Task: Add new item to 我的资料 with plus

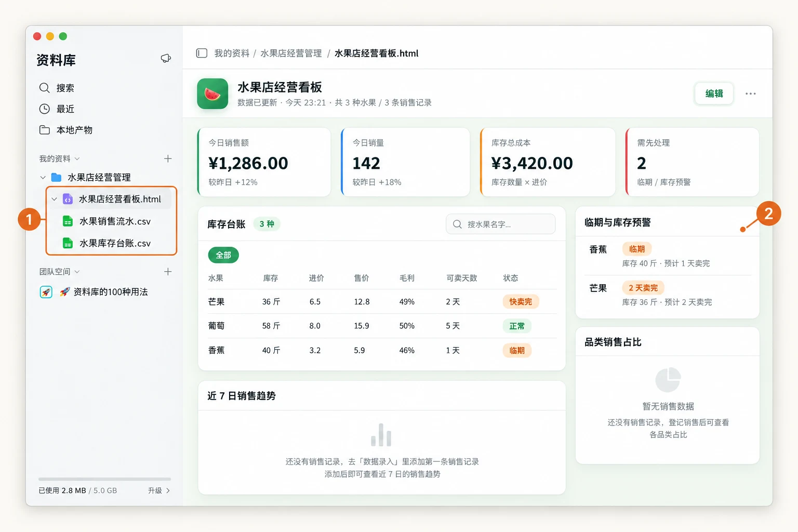Action: tap(168, 158)
